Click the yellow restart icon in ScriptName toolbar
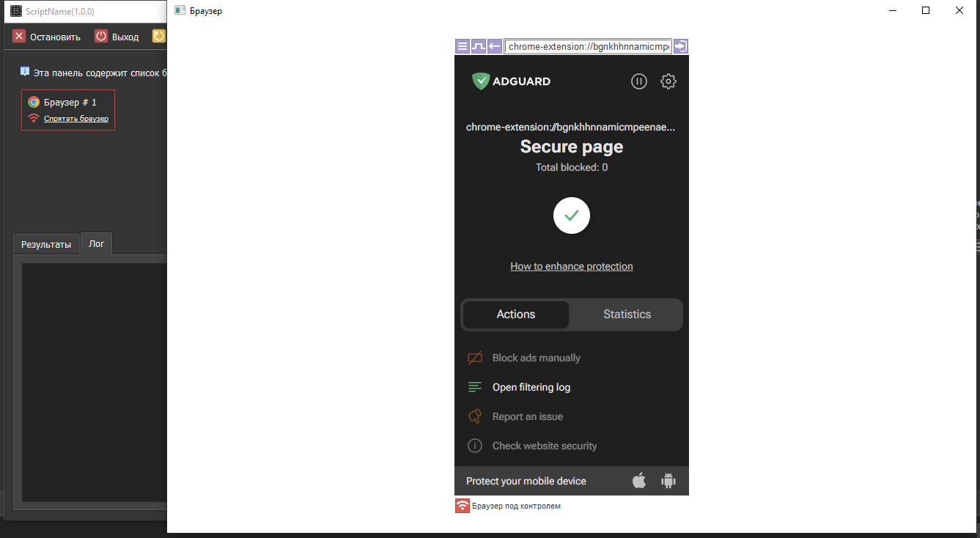This screenshot has height=538, width=980. (159, 36)
